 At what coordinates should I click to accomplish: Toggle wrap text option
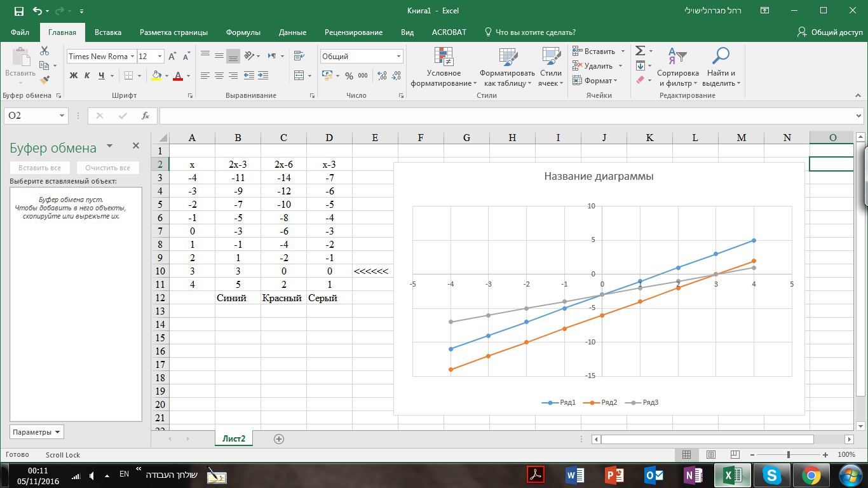[299, 56]
